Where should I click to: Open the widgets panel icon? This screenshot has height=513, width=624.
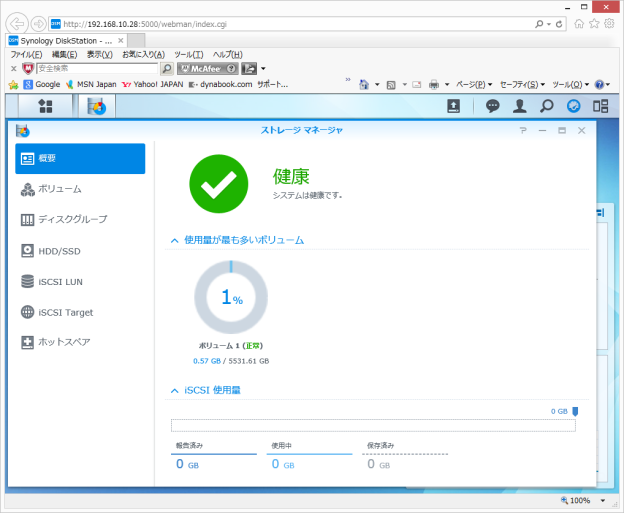click(x=600, y=106)
